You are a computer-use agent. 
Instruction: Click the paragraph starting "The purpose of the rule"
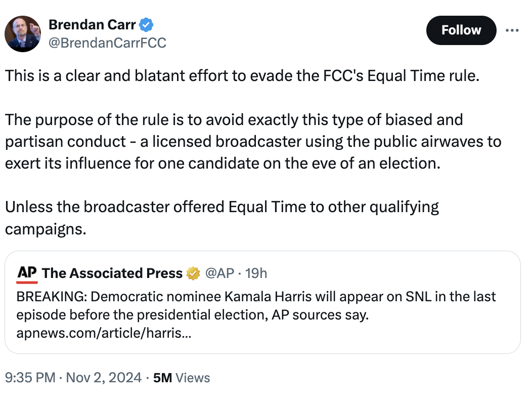tap(253, 142)
